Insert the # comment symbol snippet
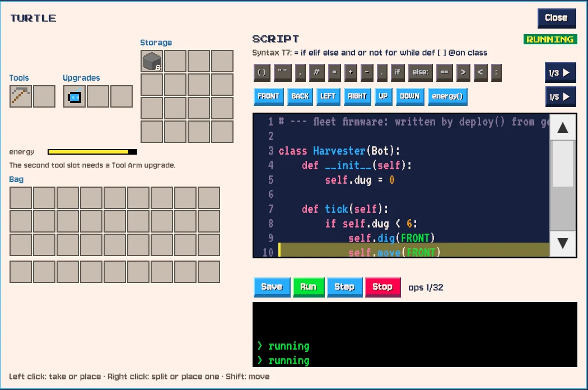This screenshot has width=588, height=390. (x=316, y=72)
